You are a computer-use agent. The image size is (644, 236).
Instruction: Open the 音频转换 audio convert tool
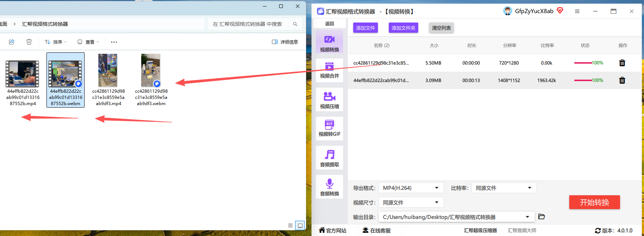329,187
